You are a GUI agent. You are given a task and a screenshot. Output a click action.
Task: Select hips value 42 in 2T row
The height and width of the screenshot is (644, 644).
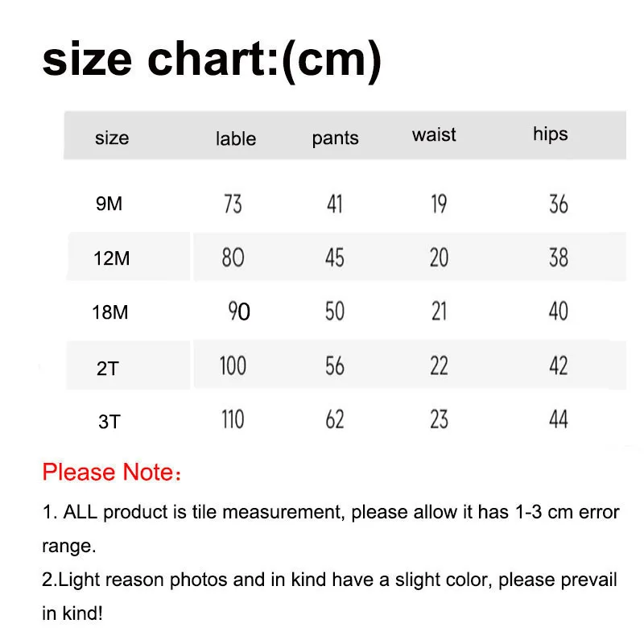pyautogui.click(x=558, y=366)
